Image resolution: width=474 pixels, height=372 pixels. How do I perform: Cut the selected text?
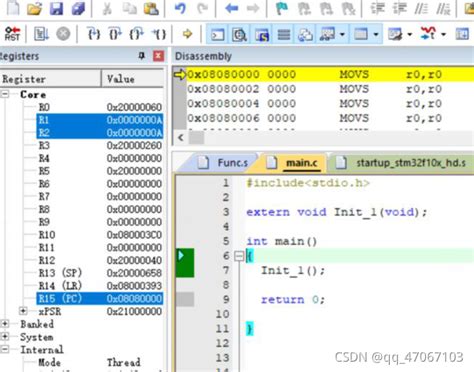point(107,9)
